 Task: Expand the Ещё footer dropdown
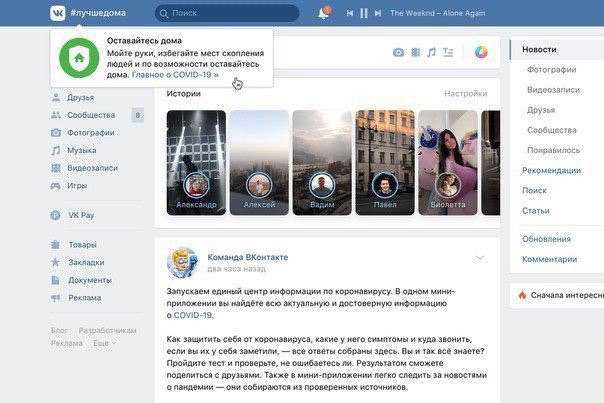click(x=104, y=343)
